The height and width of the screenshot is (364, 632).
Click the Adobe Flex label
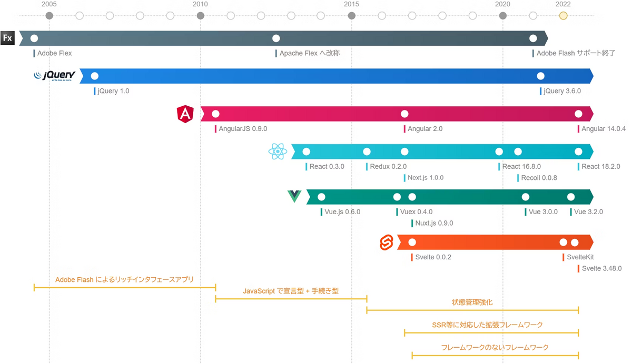click(x=54, y=54)
